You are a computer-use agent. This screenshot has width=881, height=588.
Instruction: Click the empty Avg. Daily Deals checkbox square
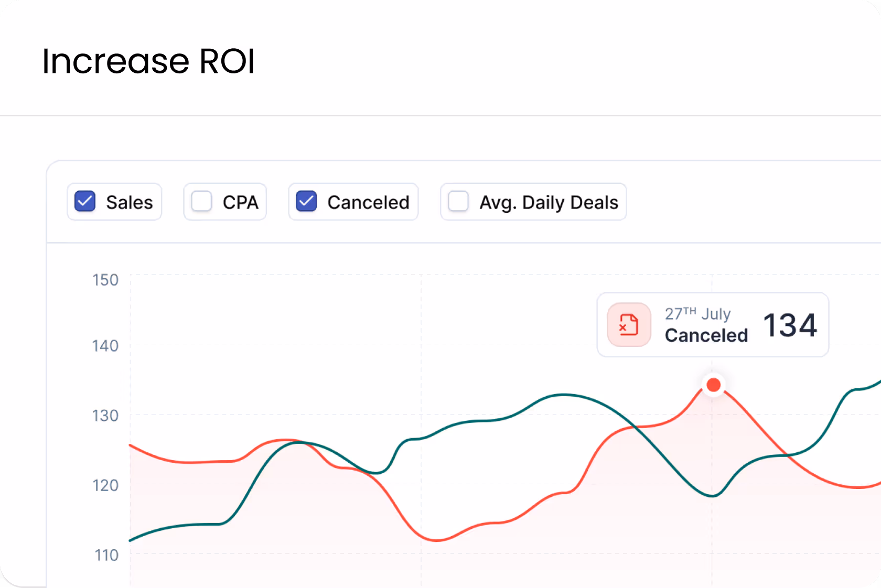point(457,201)
